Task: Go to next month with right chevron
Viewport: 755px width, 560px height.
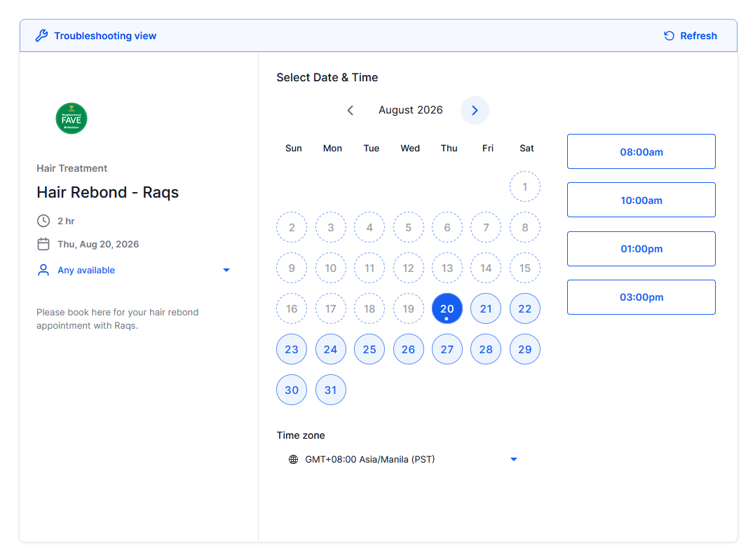Action: tap(475, 110)
